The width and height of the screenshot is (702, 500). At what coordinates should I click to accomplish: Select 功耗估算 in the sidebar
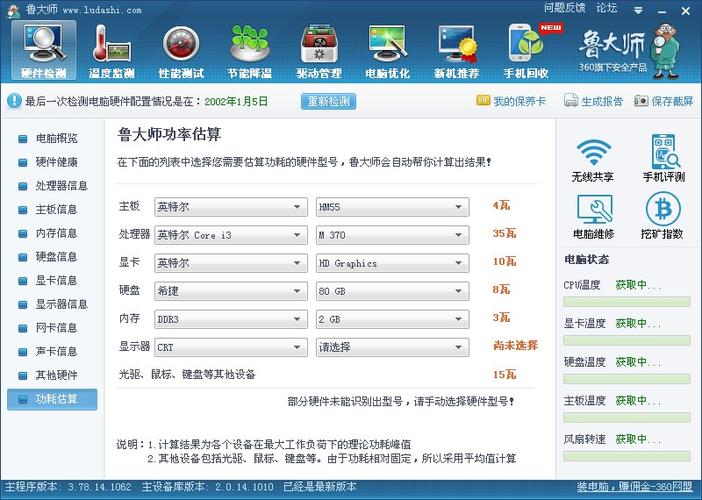pos(52,399)
